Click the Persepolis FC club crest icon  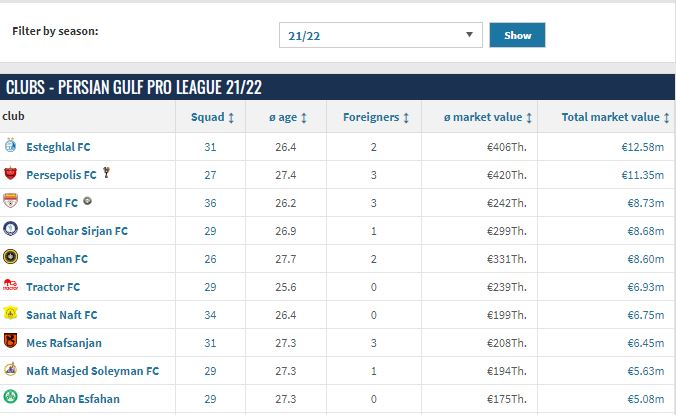point(11,175)
